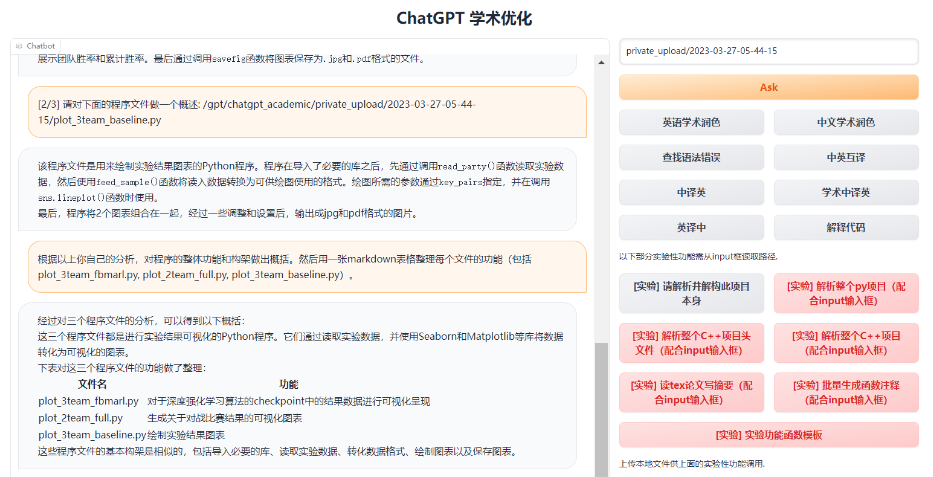Viewport: 933px width, 477px height.
Task: Click the 查找语法错误 button
Action: point(691,158)
